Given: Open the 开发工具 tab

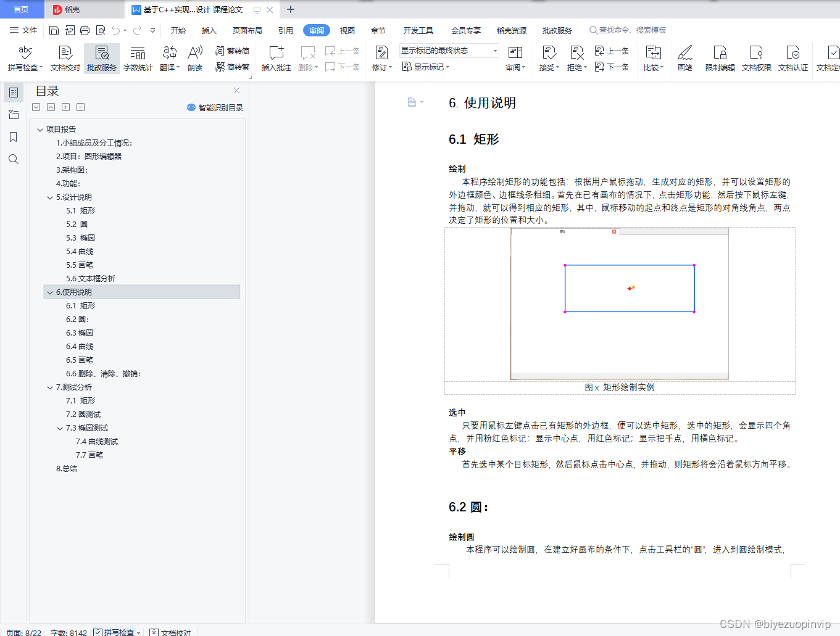Looking at the screenshot, I should click(418, 30).
